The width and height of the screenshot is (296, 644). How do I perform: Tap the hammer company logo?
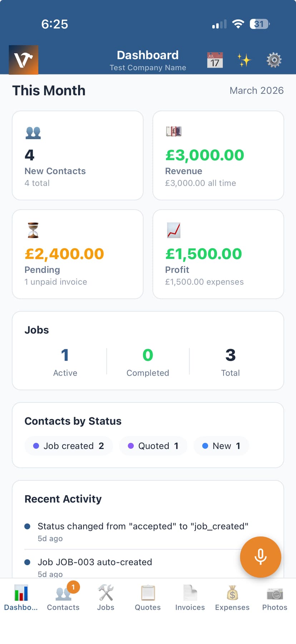(x=24, y=60)
